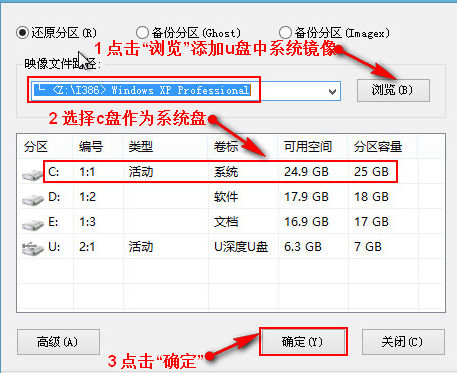Viewport: 457px width, 373px height.
Task: Select 备份分区 (Ghost) radio option
Action: point(142,33)
